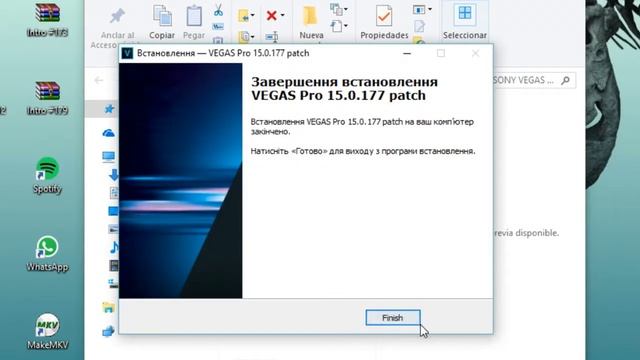Expand the Delete dropdown arrow
Image resolution: width=640 pixels, height=360 pixels.
(282, 16)
